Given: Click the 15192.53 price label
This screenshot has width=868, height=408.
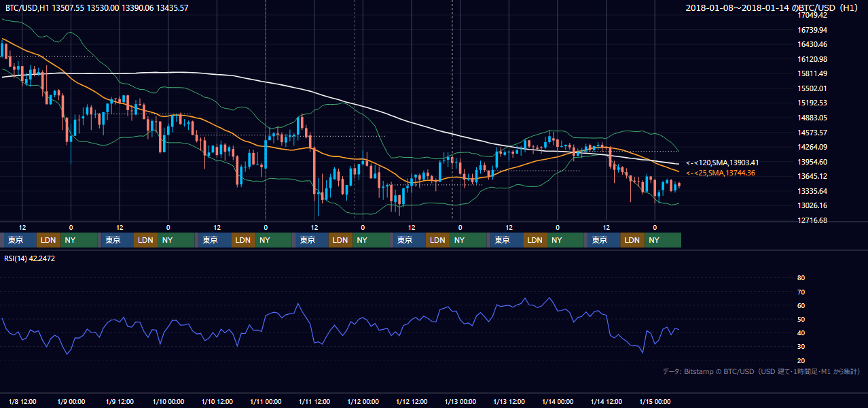Looking at the screenshot, I should point(812,103).
